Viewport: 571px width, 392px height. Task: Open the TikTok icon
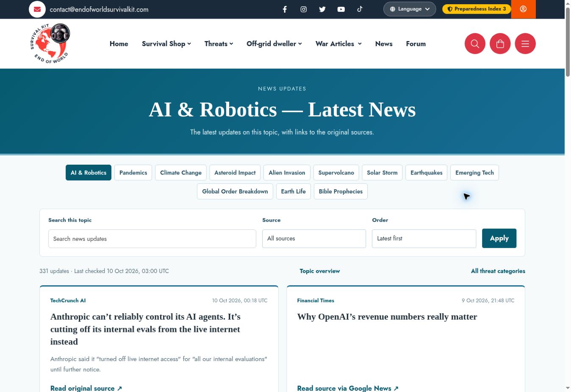click(360, 9)
